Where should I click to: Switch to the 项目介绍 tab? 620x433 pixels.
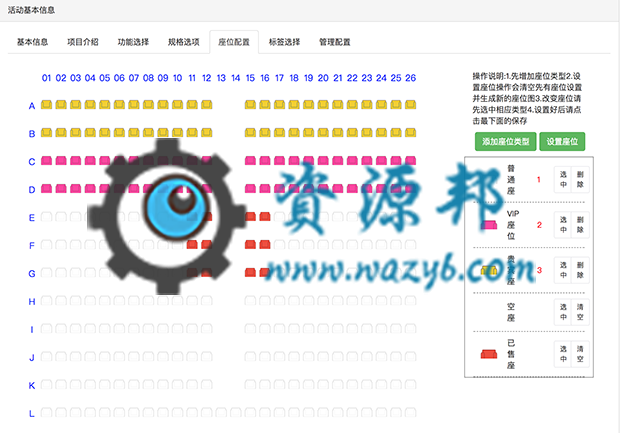pyautogui.click(x=83, y=42)
